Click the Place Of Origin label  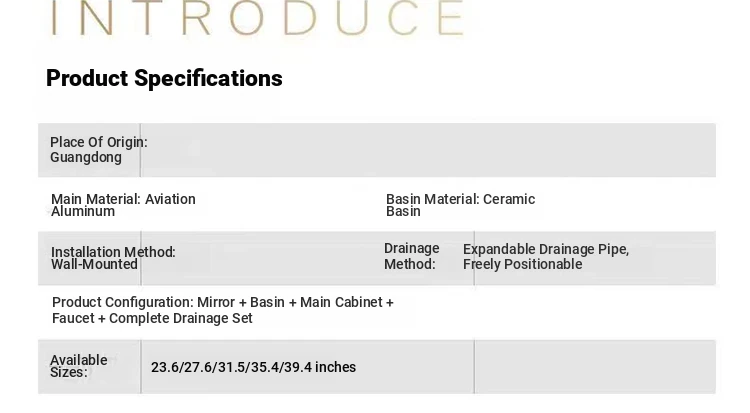point(99,142)
